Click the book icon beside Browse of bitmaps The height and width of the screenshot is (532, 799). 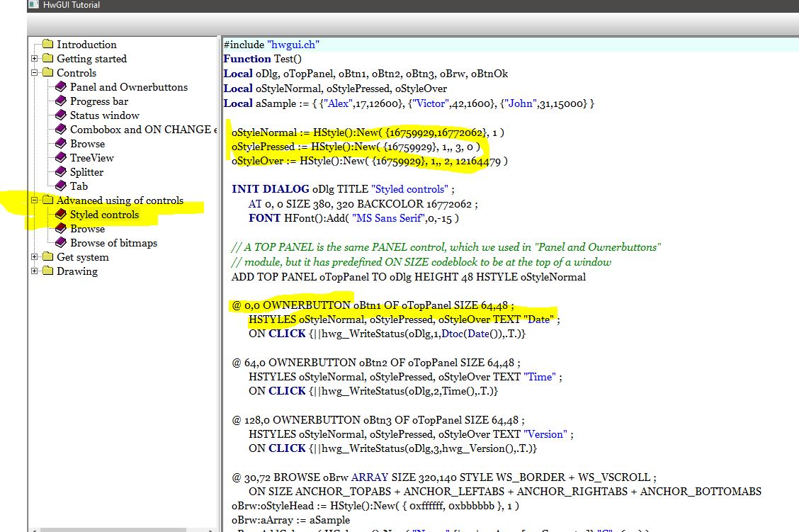[61, 243]
